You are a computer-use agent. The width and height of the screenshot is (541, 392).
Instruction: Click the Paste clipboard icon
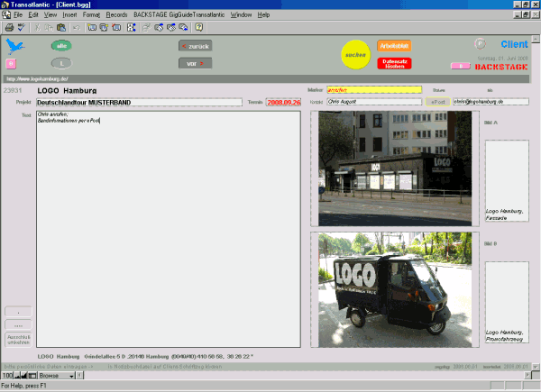pyautogui.click(x=61, y=27)
